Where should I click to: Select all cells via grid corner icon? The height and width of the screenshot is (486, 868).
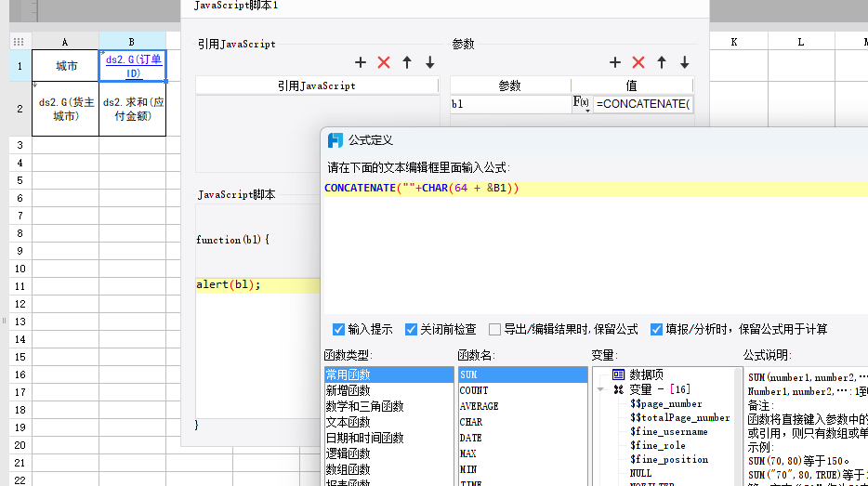coord(19,42)
